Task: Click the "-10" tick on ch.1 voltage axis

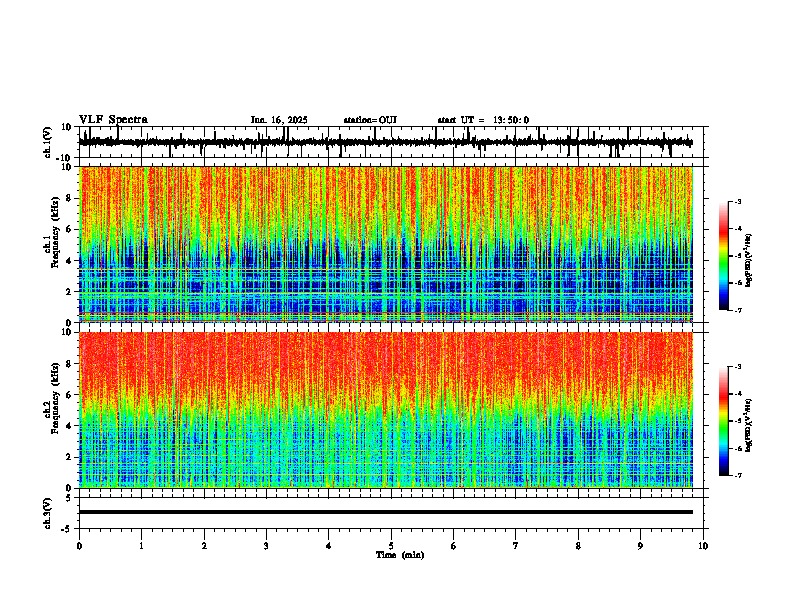Action: coord(65,158)
